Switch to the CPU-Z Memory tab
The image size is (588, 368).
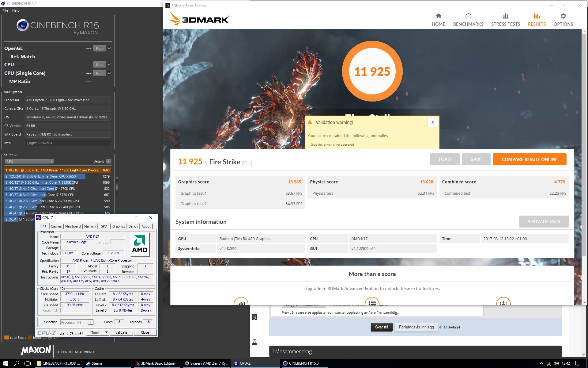point(90,226)
